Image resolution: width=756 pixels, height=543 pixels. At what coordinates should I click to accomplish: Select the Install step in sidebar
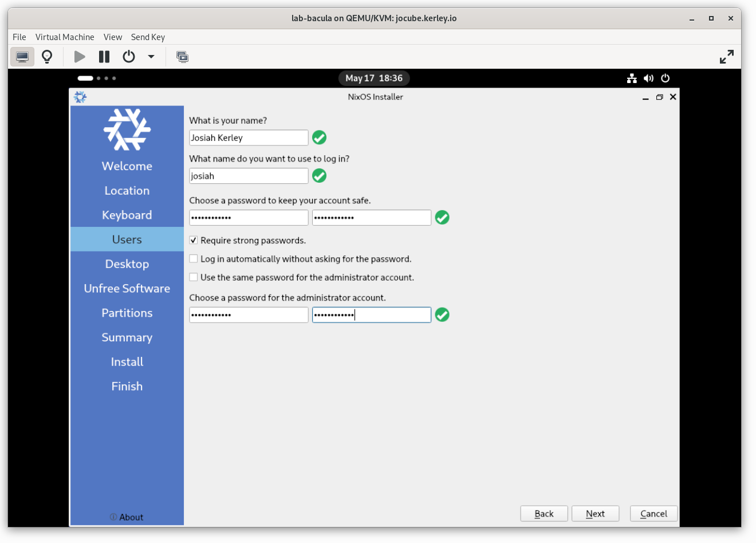[127, 362]
